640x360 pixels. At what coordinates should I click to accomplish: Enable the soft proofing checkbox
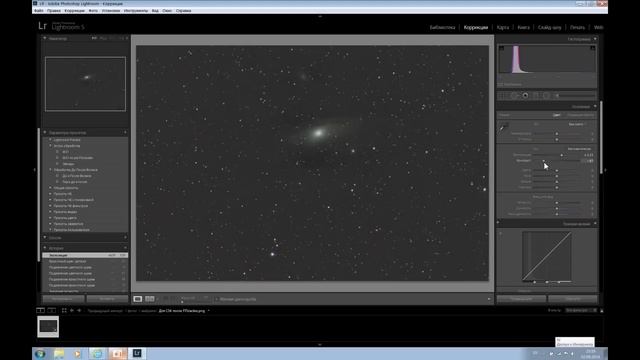[500, 84]
